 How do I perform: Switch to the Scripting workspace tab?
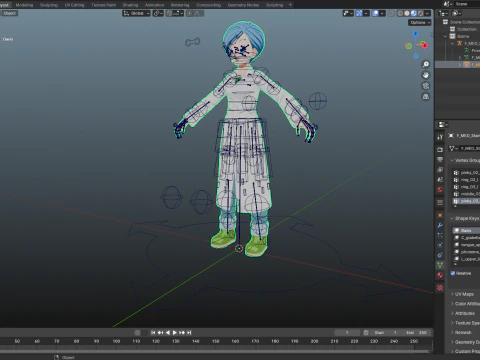pos(274,5)
